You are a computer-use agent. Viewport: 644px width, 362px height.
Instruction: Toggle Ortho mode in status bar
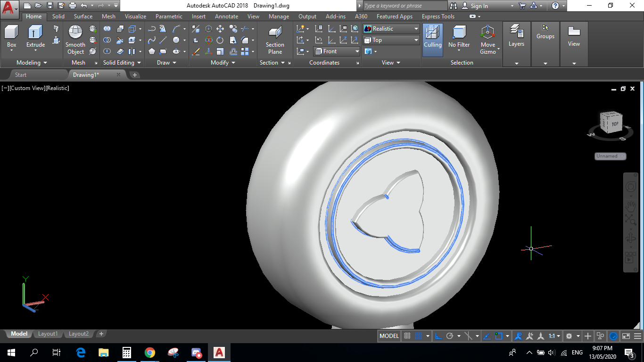click(x=438, y=336)
